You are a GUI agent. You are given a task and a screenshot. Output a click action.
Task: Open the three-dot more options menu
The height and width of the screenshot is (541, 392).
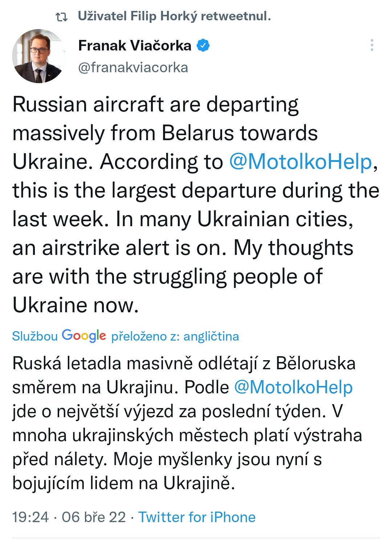pyautogui.click(x=372, y=45)
